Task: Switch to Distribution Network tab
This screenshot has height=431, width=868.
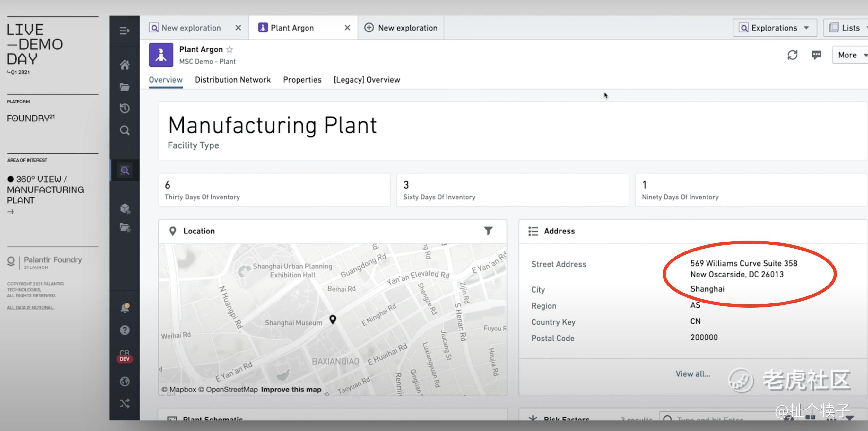Action: [232, 80]
